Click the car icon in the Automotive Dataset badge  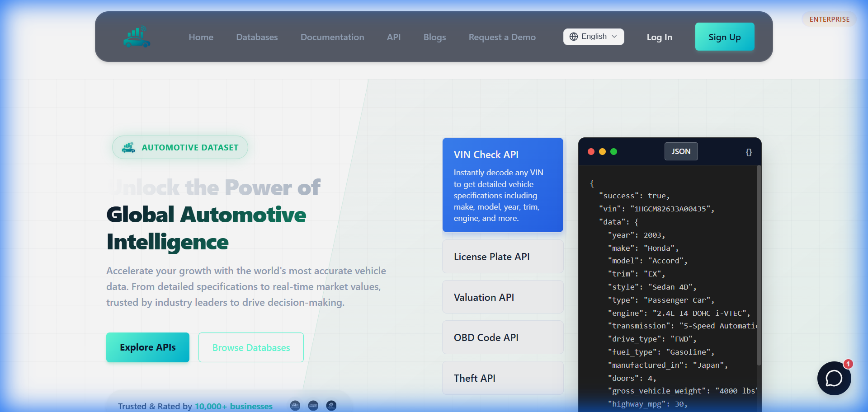pyautogui.click(x=128, y=147)
